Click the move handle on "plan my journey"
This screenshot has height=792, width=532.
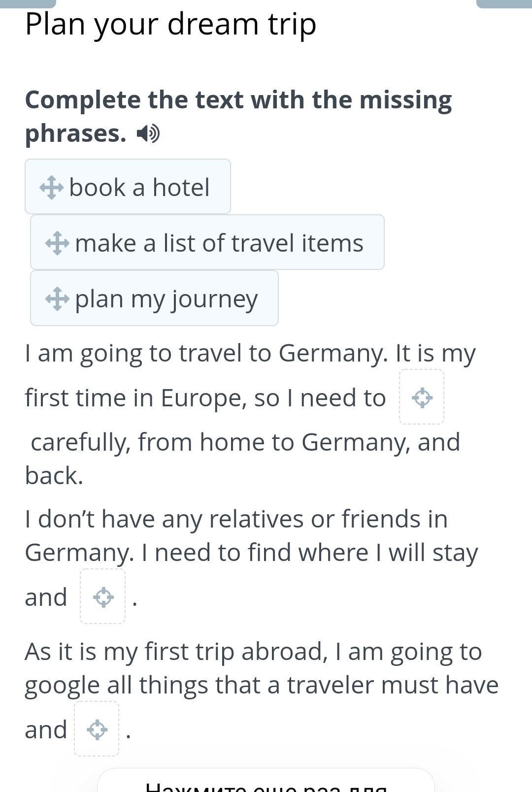click(57, 299)
